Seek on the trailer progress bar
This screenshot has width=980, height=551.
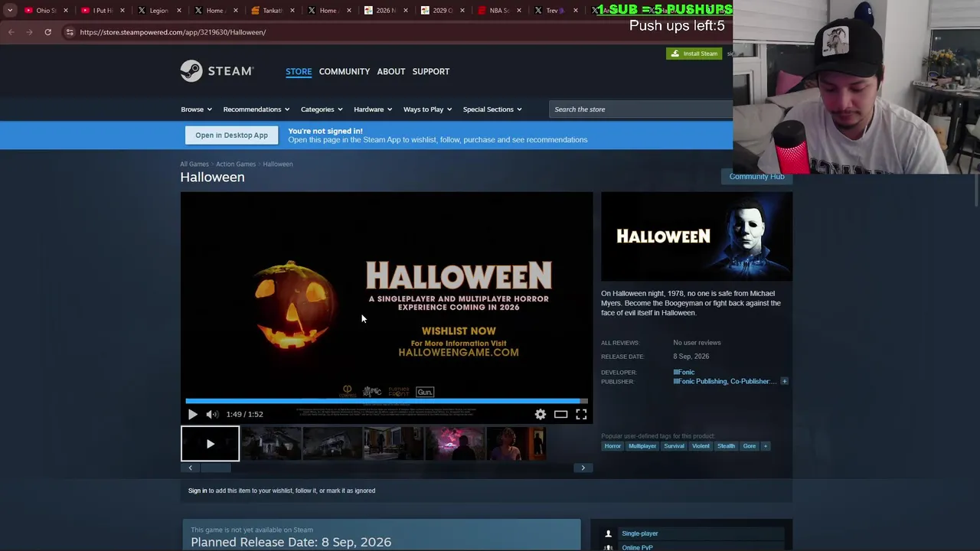pos(387,400)
